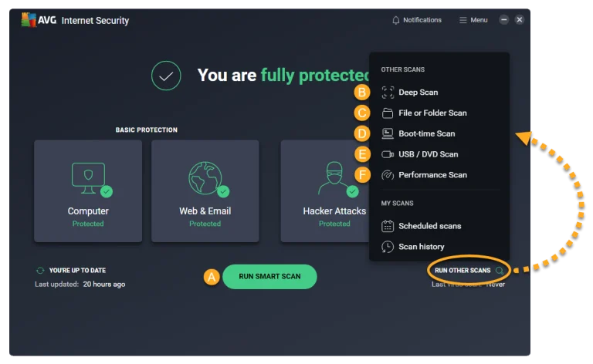
Task: Select USB / DVD Scan
Action: pos(428,154)
